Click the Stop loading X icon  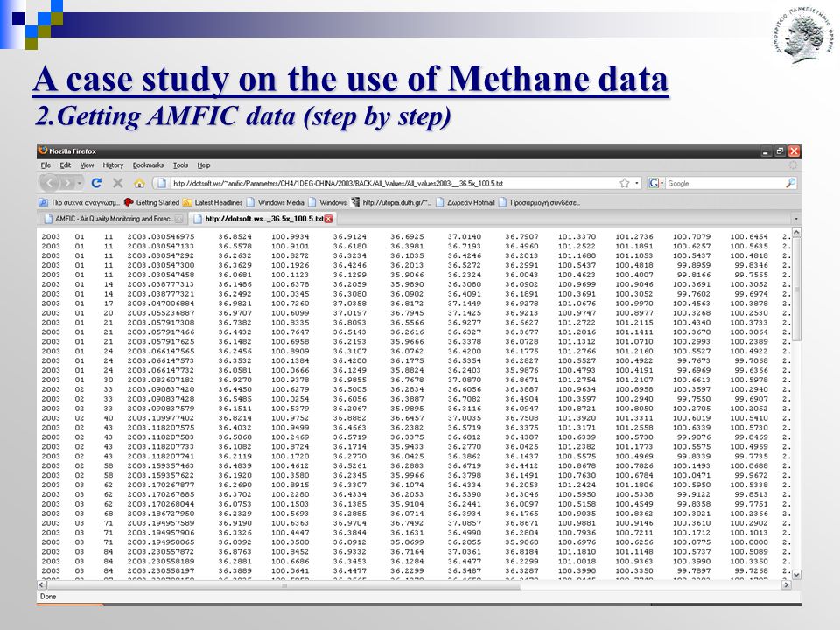pos(118,183)
